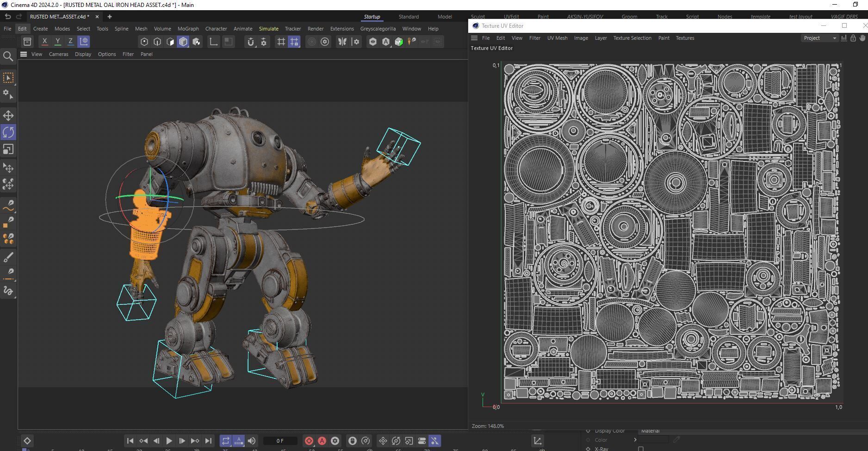
Task: Select the Move tool in left toolbar
Action: click(x=8, y=116)
